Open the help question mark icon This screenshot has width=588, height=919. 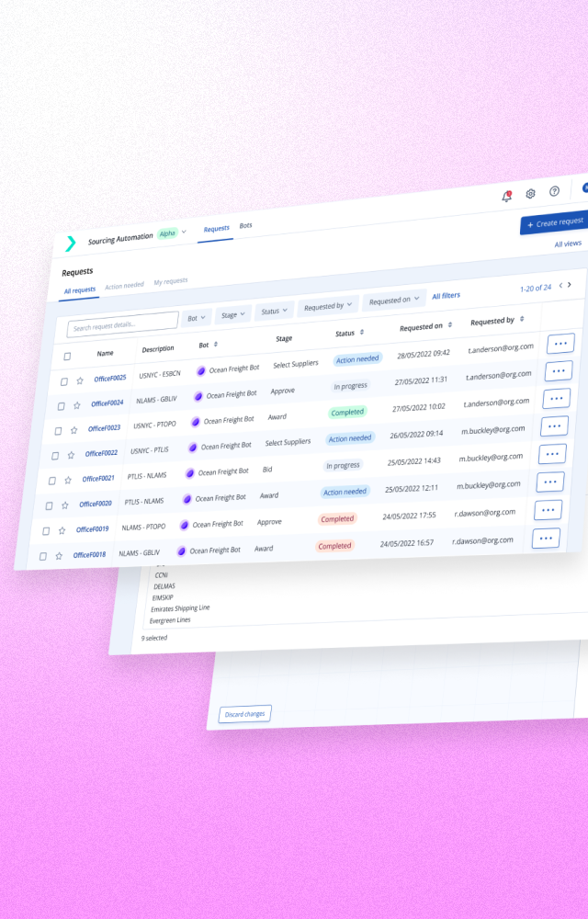click(554, 191)
